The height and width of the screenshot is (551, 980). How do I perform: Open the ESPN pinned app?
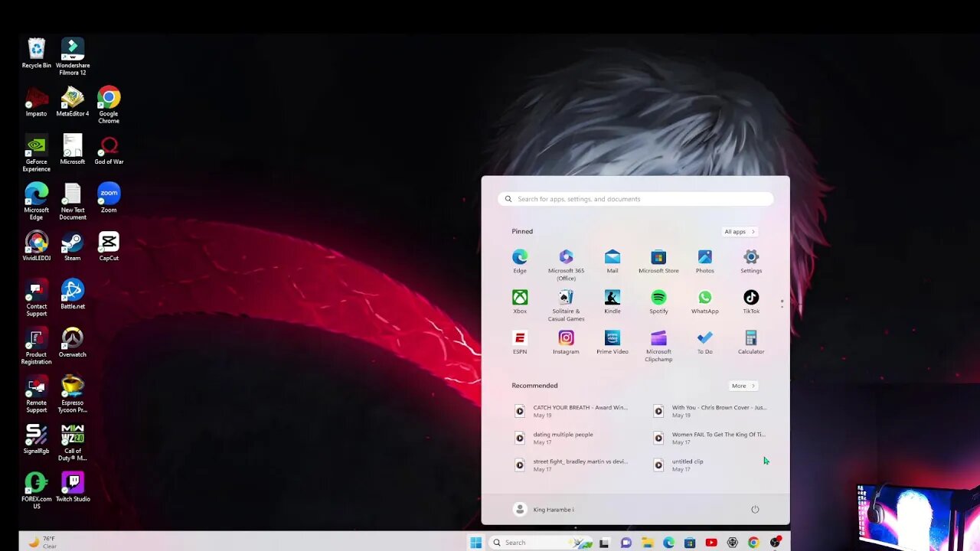click(520, 342)
